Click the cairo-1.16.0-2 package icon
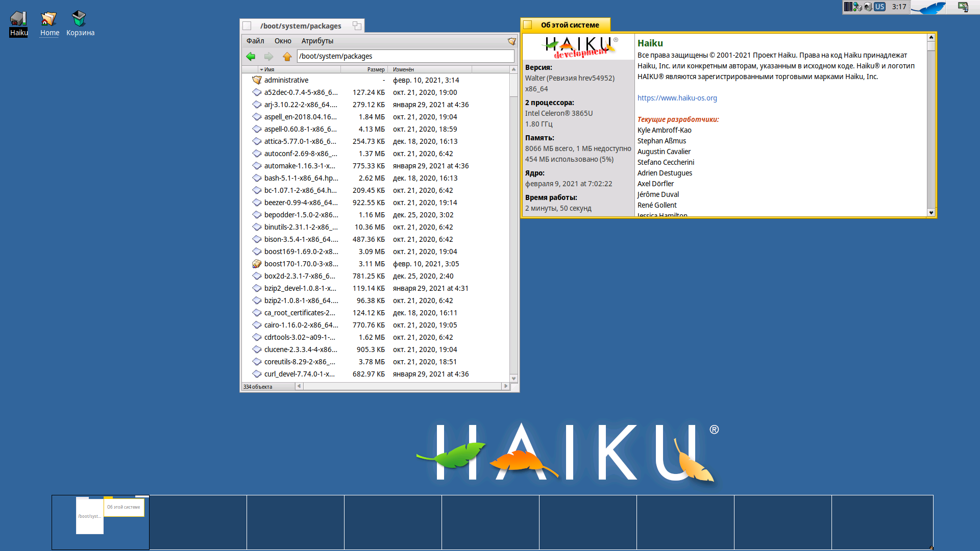 point(257,325)
